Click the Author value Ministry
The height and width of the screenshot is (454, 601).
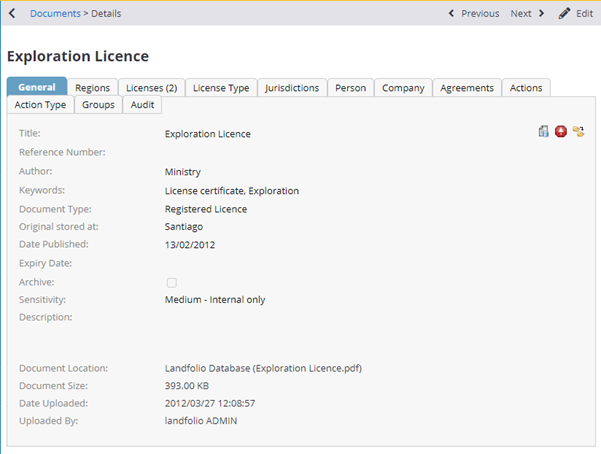[x=183, y=172]
